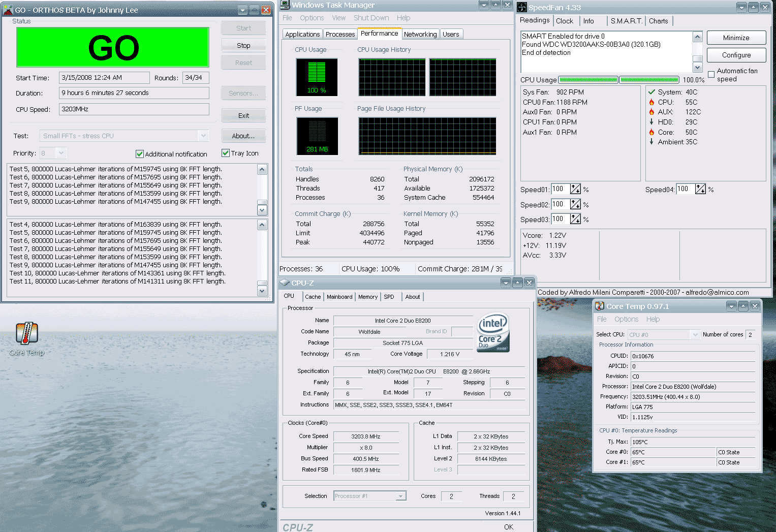The image size is (776, 532).
Task: Adjust the Speed03 stepper arrows in SpeedFan
Action: click(x=575, y=219)
